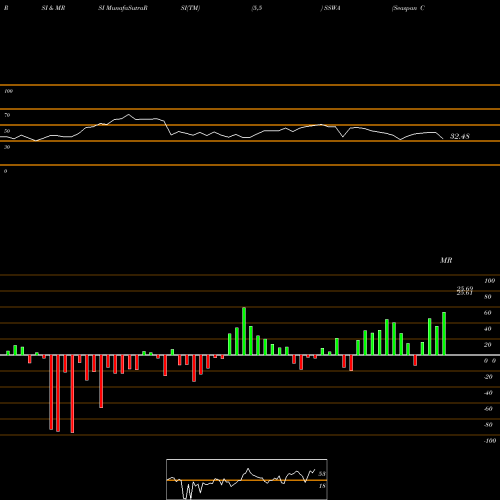
Task: Click the RSI value label 32.48
Action: tap(460, 136)
